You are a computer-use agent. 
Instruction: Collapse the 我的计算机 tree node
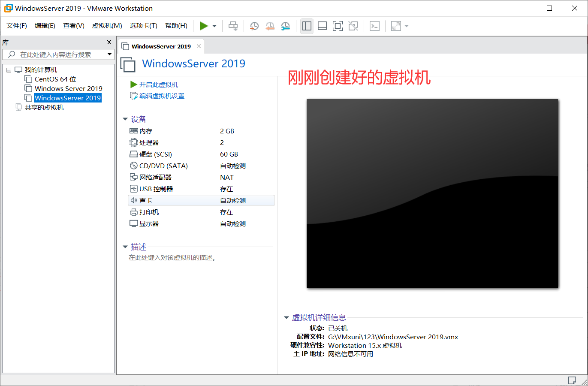click(x=9, y=70)
